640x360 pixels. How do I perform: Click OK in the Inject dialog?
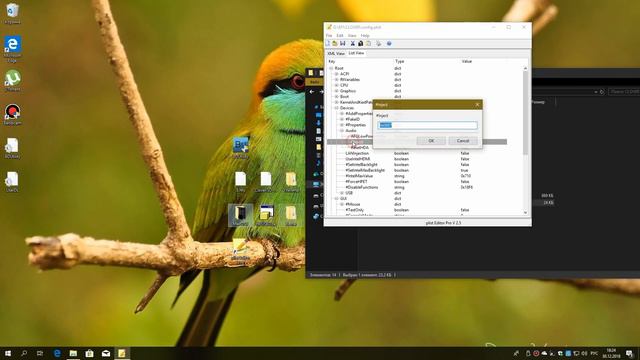tap(431, 141)
